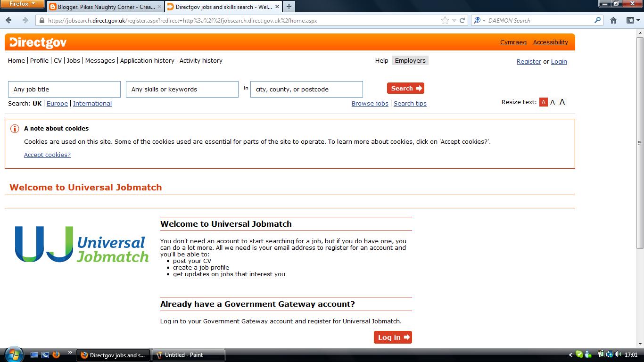The height and width of the screenshot is (362, 644).
Task: Open the search engine selector dropdown
Action: [479, 20]
